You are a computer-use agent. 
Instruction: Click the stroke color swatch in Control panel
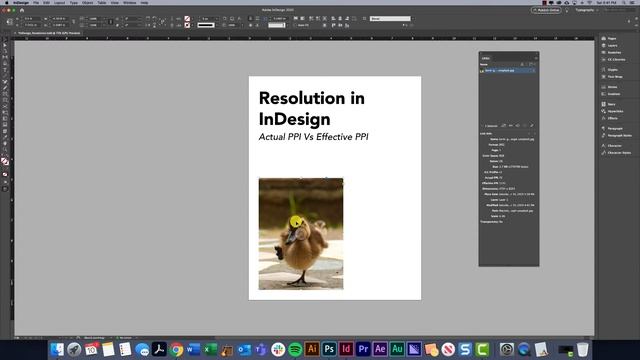[187, 25]
